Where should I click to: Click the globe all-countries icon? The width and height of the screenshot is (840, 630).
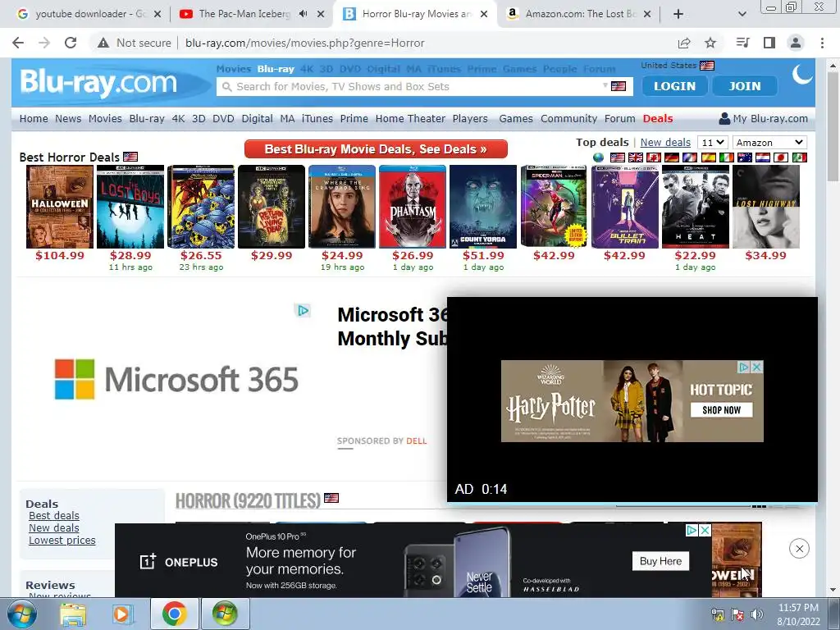(x=598, y=157)
